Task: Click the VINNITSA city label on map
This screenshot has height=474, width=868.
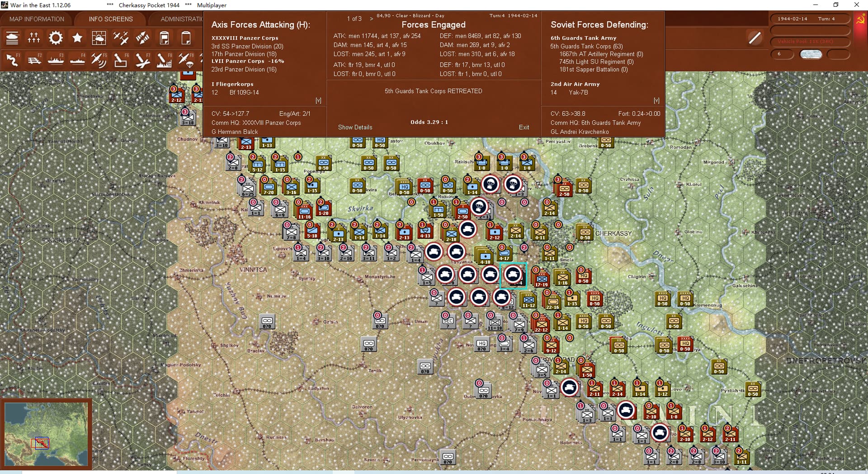Action: [253, 270]
